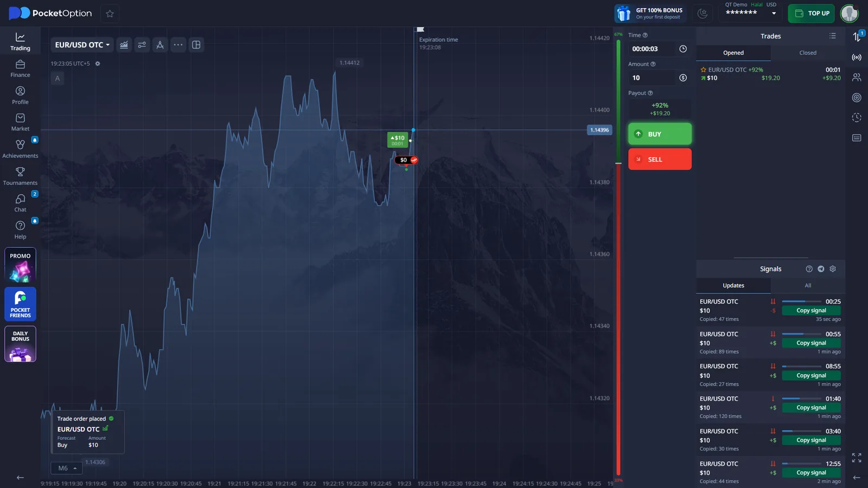Viewport: 868px width, 488px height.
Task: Open the Telegram icon in Signals header
Action: pos(821,269)
